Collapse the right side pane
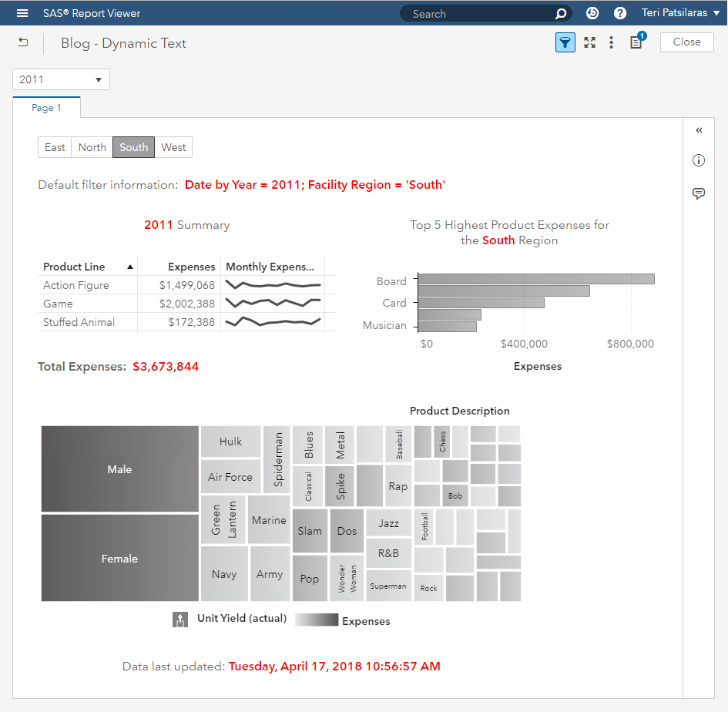728x712 pixels. 699,130
